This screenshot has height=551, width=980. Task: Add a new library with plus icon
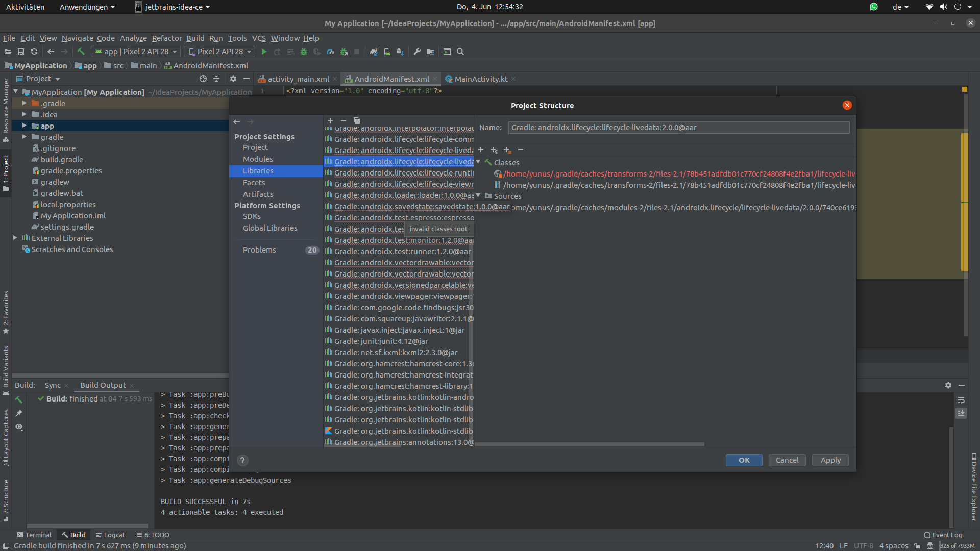pyautogui.click(x=330, y=121)
